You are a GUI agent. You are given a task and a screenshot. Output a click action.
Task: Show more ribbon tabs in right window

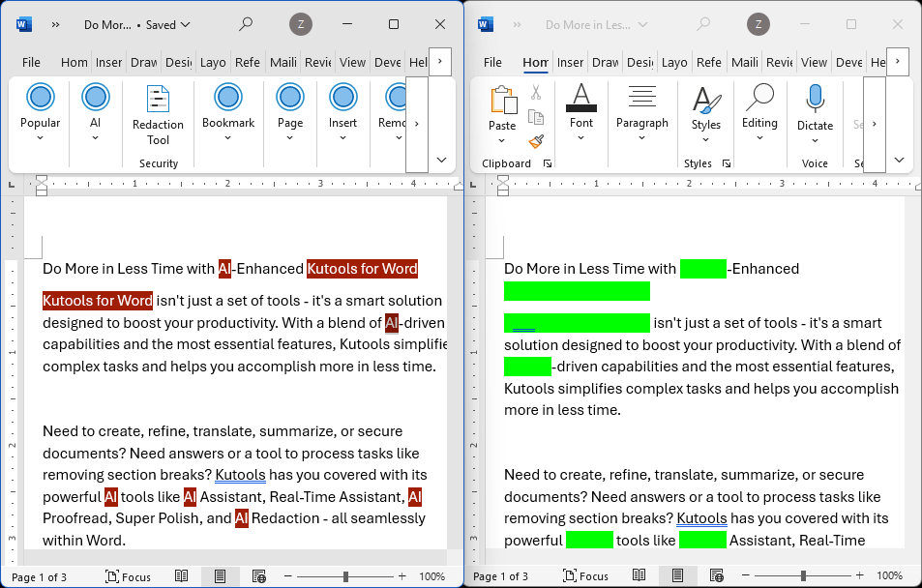click(897, 62)
